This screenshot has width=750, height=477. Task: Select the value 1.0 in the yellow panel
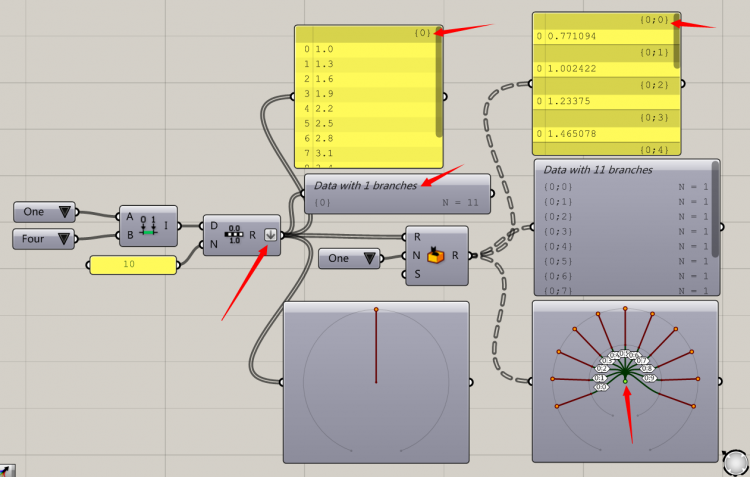(x=324, y=49)
